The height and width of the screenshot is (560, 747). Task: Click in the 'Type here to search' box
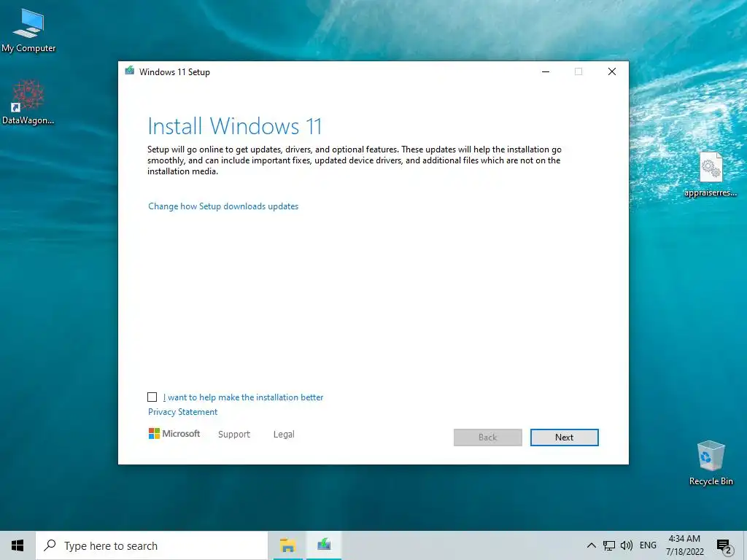pyautogui.click(x=152, y=545)
